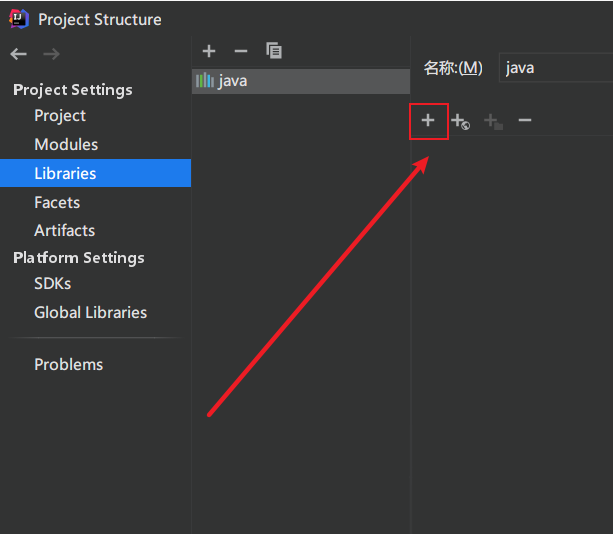This screenshot has width=613, height=534.
Task: Select Libraries in the sidebar
Action: [x=65, y=174]
